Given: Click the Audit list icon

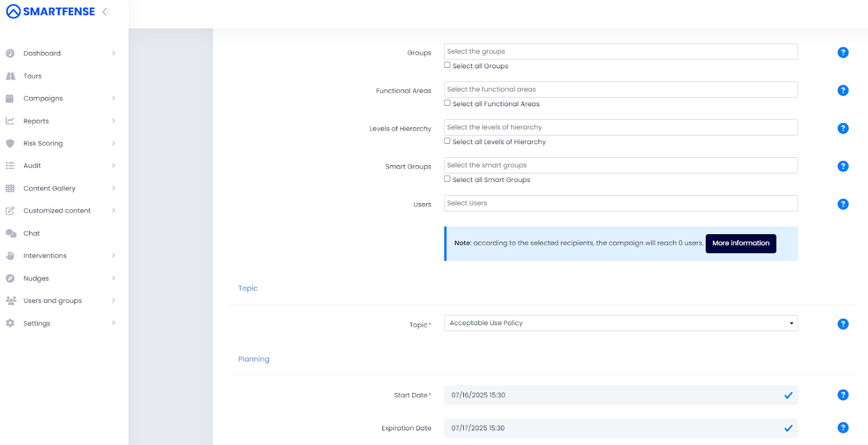Looking at the screenshot, I should 10,165.
